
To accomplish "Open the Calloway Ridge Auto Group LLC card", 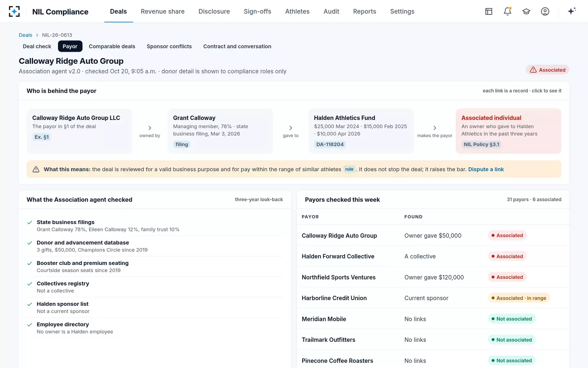I will pyautogui.click(x=80, y=131).
